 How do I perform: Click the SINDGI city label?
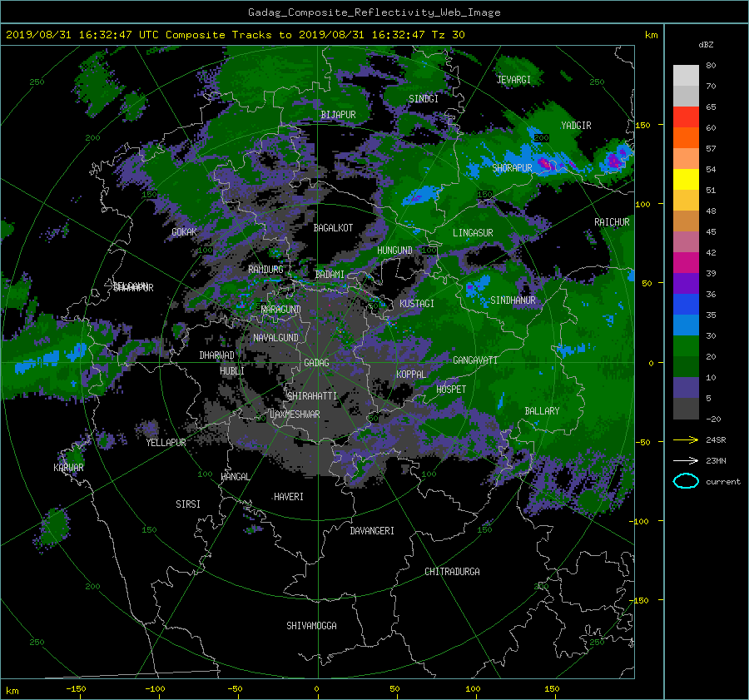(x=424, y=99)
